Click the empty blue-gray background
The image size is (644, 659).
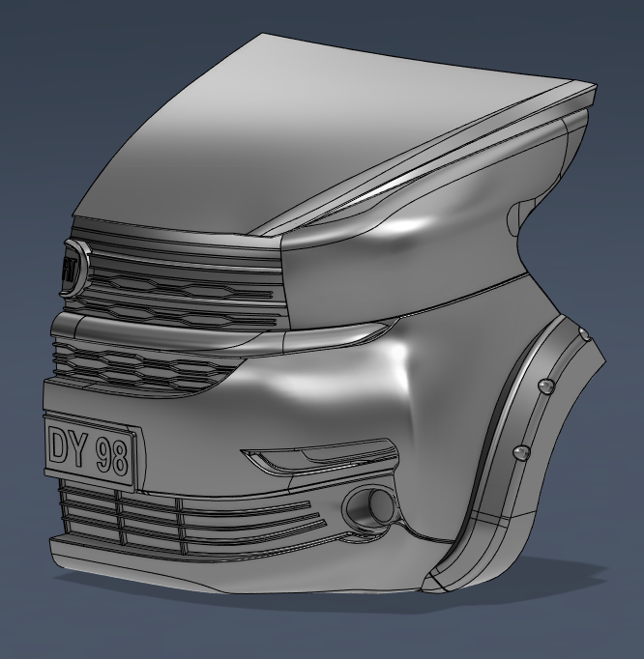tap(77, 97)
